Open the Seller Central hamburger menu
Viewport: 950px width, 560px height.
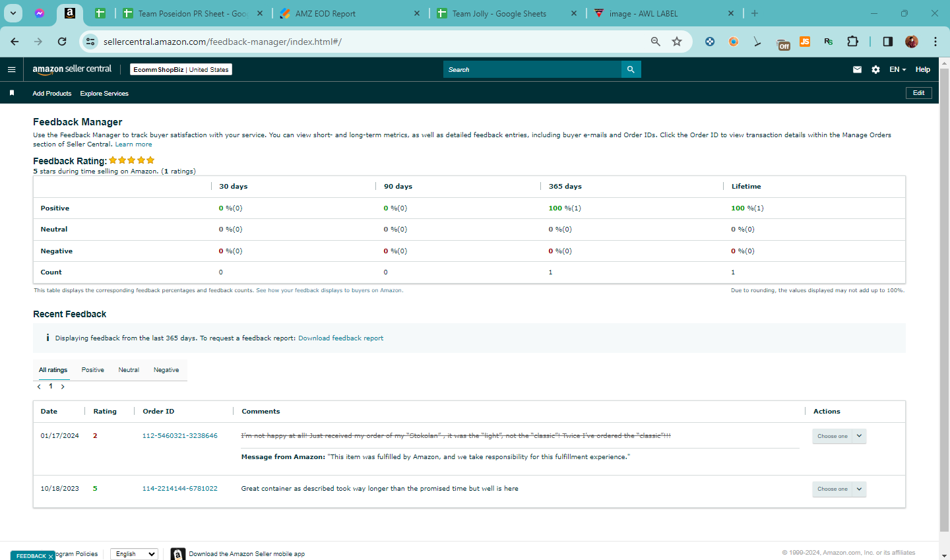[11, 69]
